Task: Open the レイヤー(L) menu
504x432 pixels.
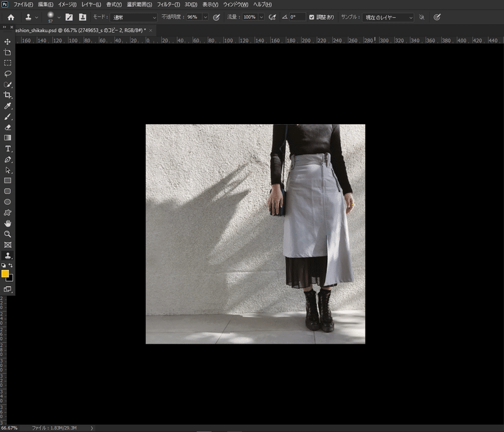Action: (x=91, y=4)
